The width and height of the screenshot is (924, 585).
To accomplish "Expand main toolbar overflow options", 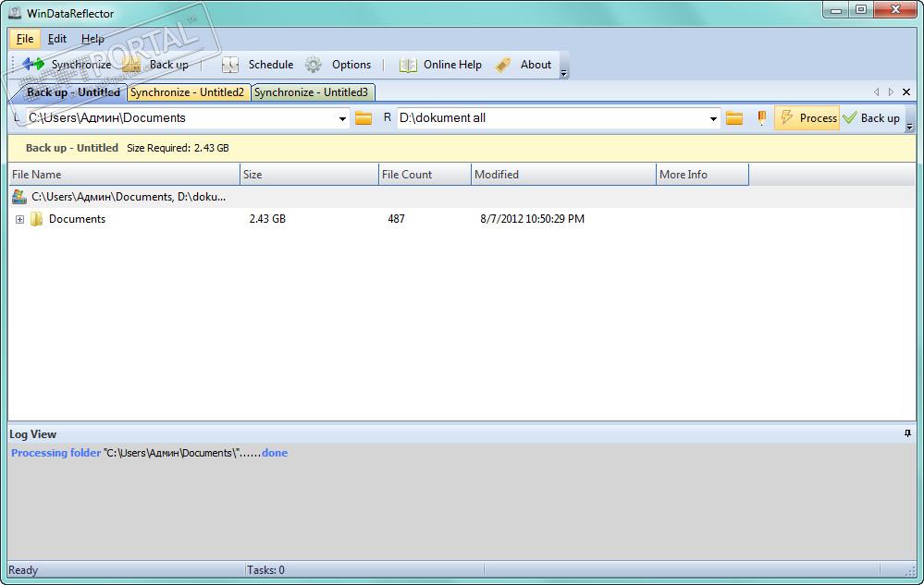I will pos(563,73).
